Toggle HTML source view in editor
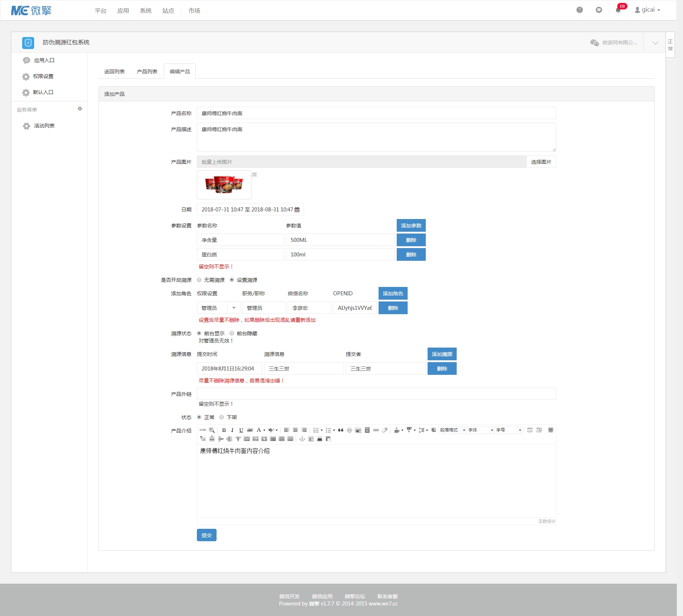The image size is (683, 616). click(x=203, y=430)
